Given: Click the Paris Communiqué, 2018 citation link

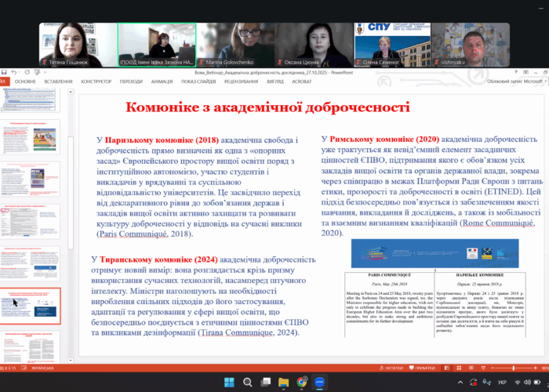Looking at the screenshot, I should (x=144, y=234).
